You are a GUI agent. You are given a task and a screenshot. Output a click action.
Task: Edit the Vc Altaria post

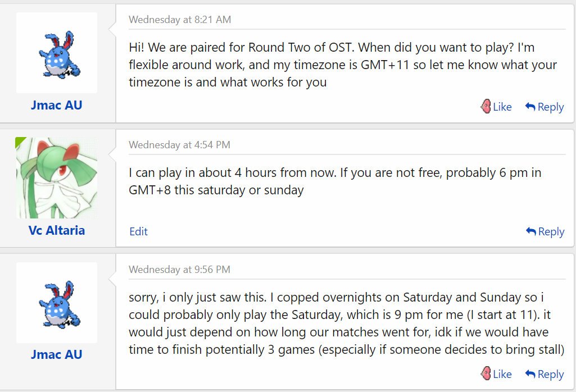(138, 231)
